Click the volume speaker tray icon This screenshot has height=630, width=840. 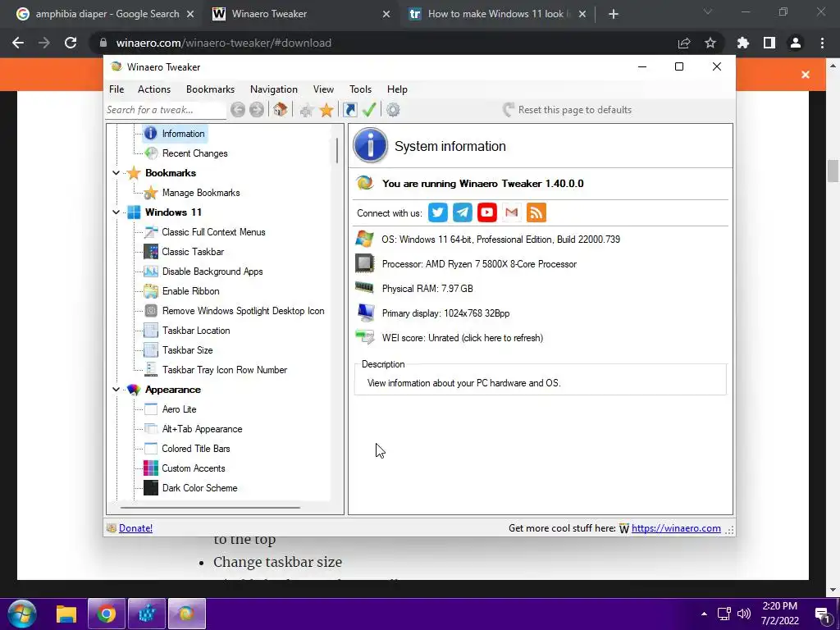tap(744, 614)
